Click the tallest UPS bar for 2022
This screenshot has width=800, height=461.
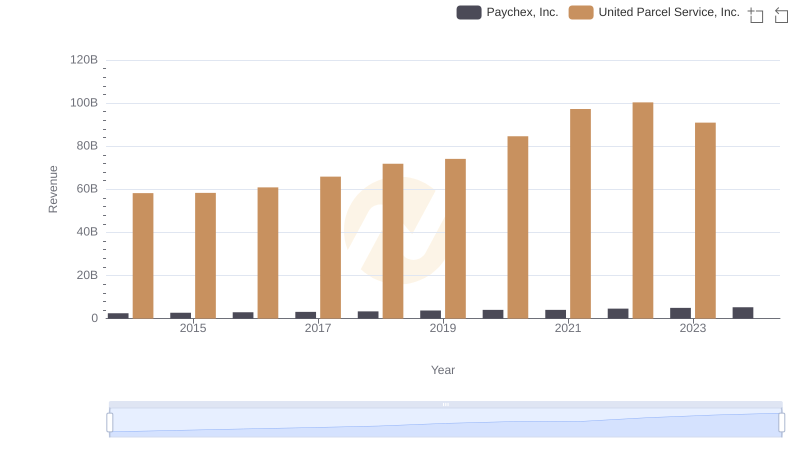pyautogui.click(x=643, y=210)
